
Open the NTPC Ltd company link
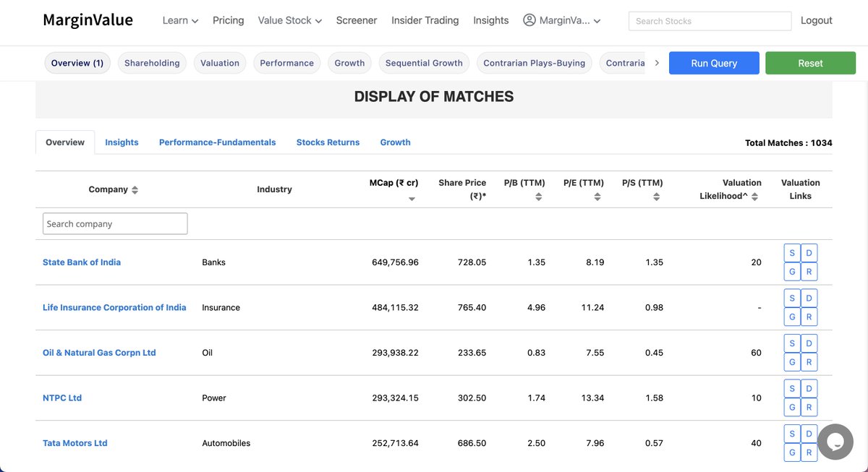click(x=62, y=398)
